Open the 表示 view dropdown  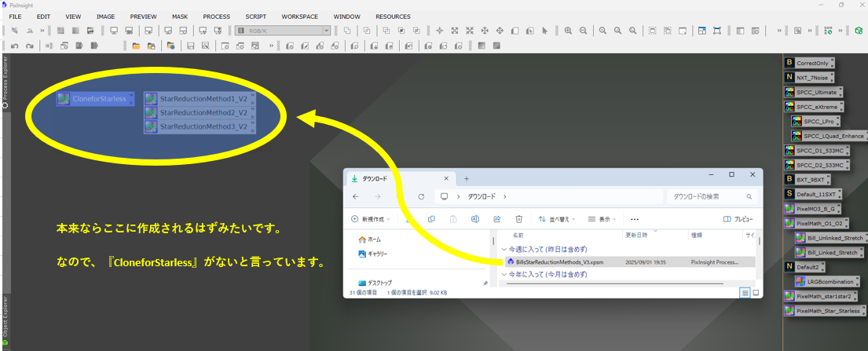point(602,219)
